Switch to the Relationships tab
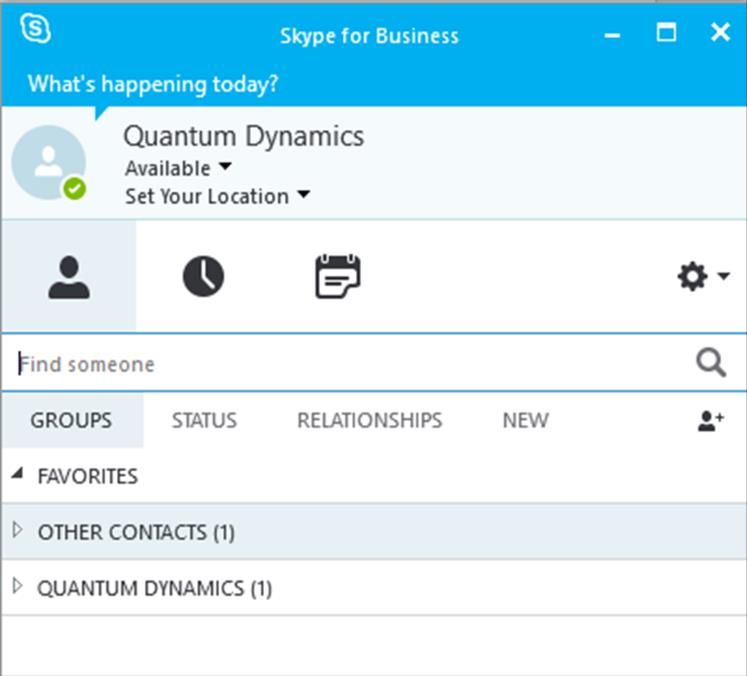This screenshot has height=676, width=747. click(370, 421)
